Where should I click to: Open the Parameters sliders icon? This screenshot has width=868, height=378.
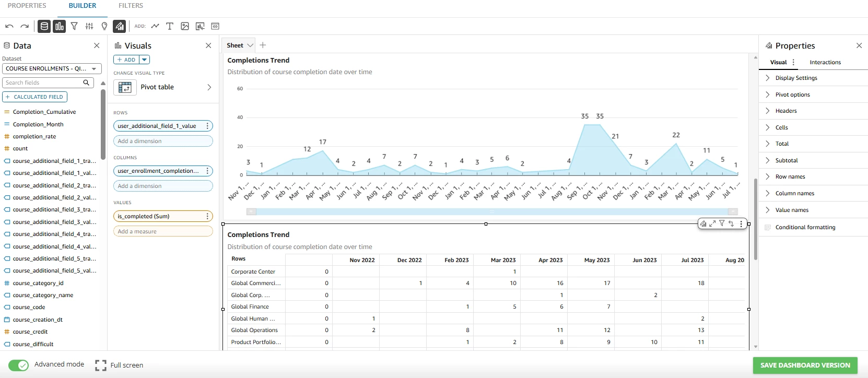[x=89, y=26]
